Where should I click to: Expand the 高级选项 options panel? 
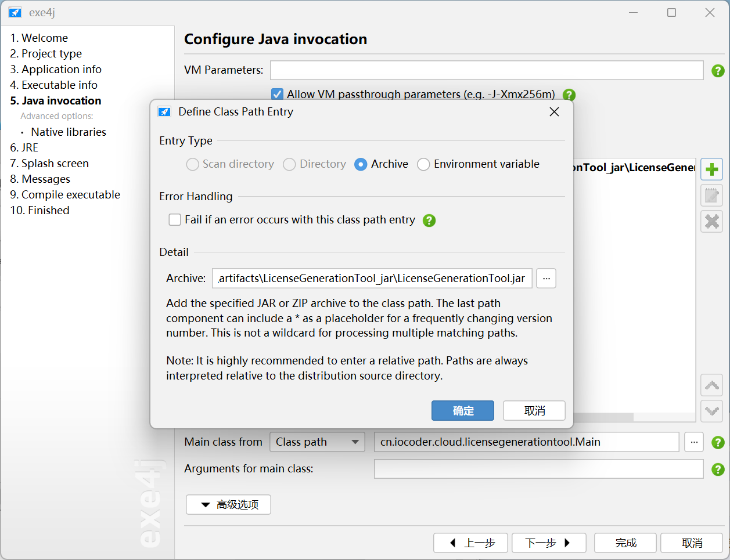(228, 504)
